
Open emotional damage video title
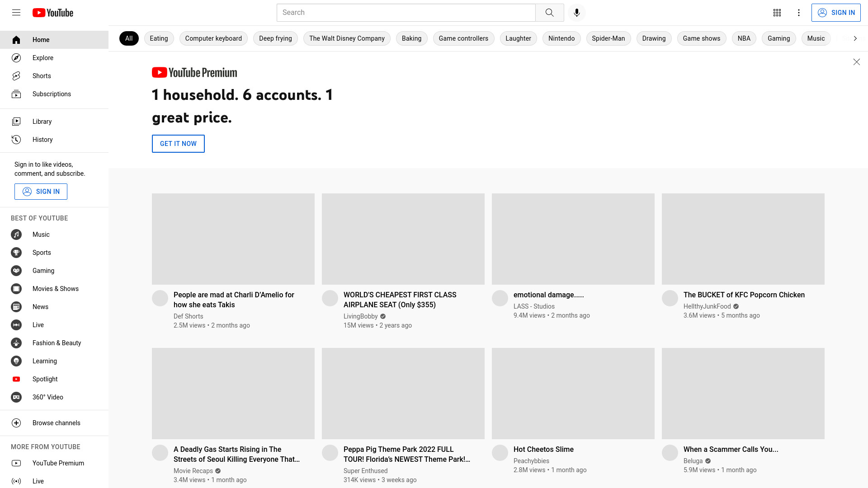(x=549, y=295)
